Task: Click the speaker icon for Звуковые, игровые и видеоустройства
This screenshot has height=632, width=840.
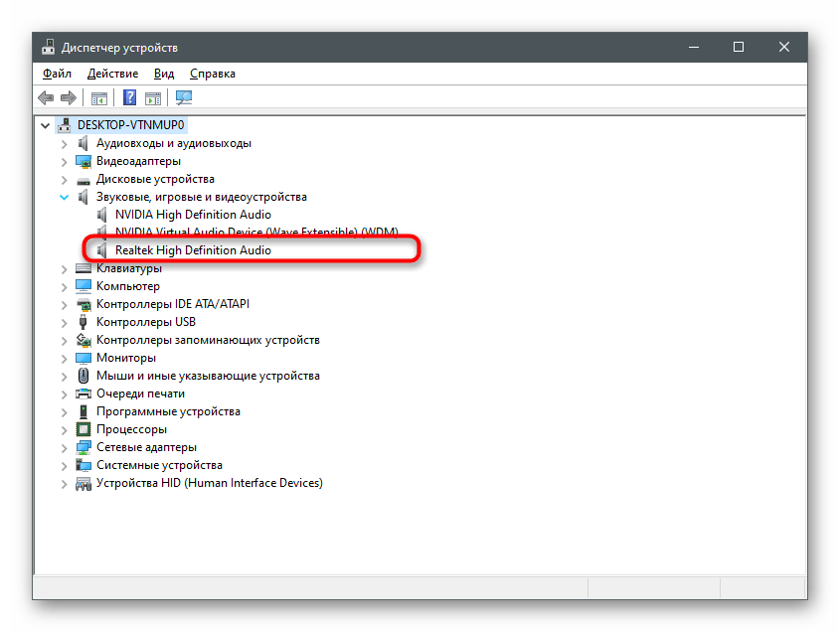Action: (84, 197)
